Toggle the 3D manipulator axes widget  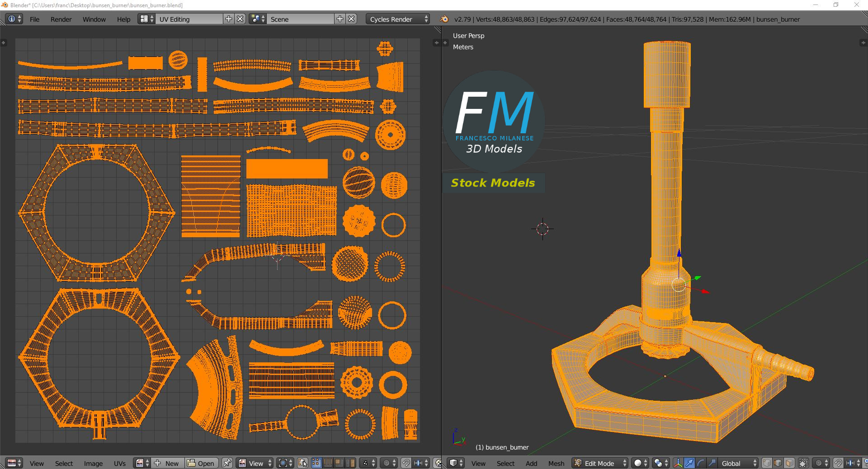point(678,463)
